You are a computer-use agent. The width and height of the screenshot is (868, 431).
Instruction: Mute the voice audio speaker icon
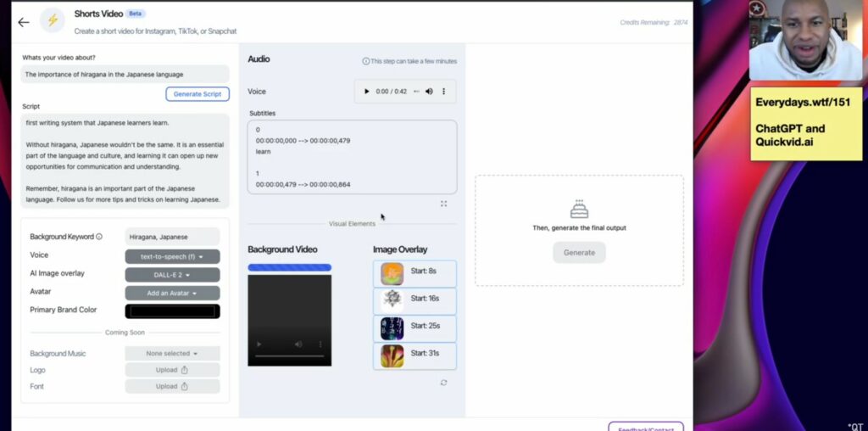429,92
